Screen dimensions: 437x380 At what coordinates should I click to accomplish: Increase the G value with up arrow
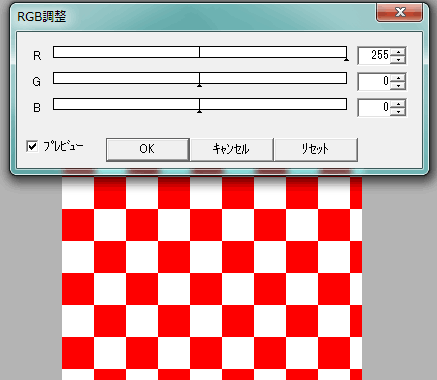coord(398,78)
